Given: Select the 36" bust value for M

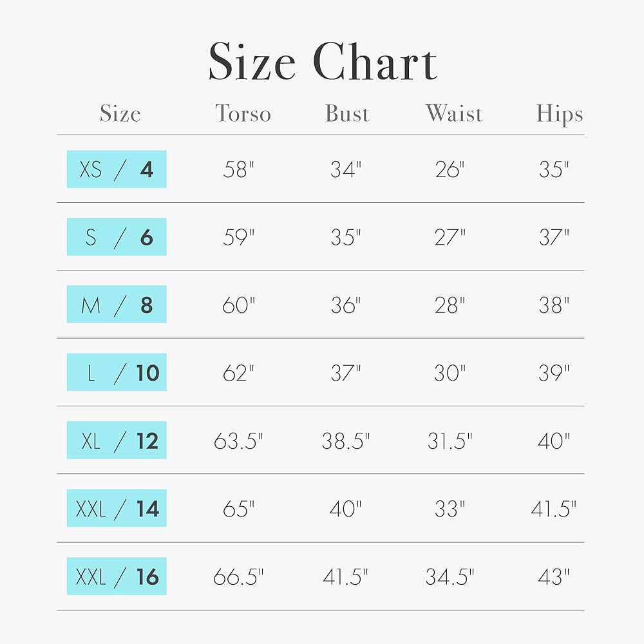Looking at the screenshot, I should coord(346,305).
